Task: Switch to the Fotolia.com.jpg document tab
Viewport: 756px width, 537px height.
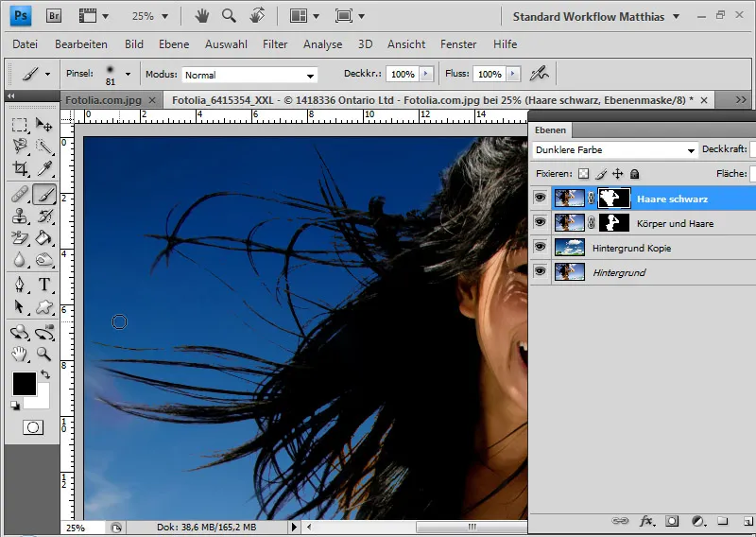Action: [104, 100]
